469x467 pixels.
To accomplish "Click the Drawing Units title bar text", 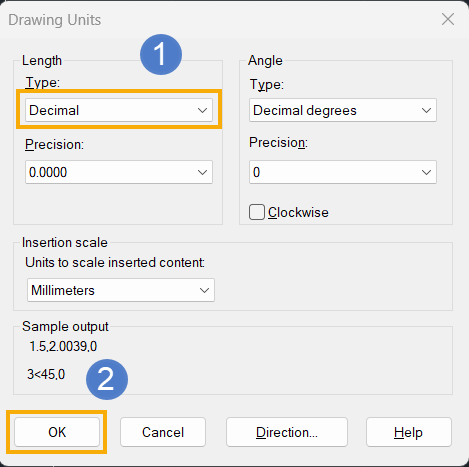I will [55, 20].
